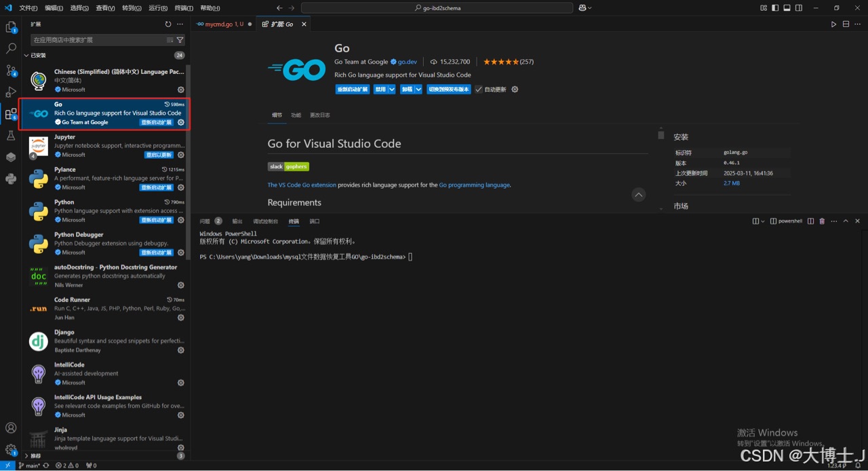Run the file with play icon
The width and height of the screenshot is (868, 471).
(x=834, y=24)
